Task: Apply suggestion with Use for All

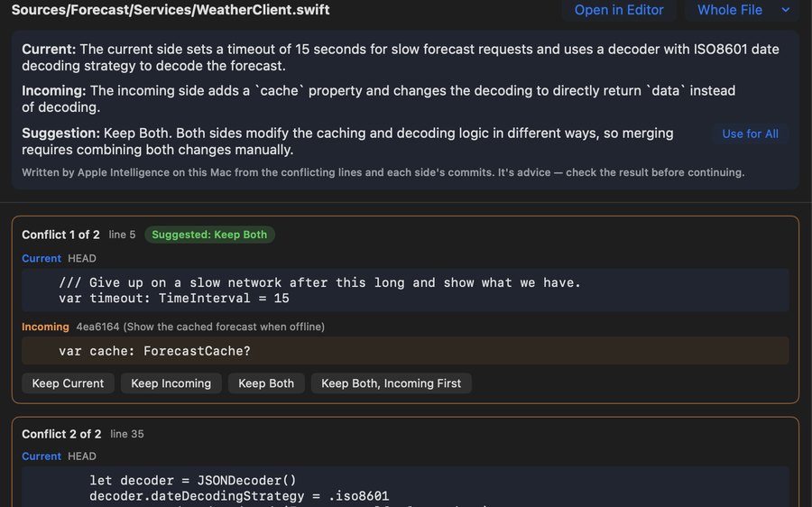Action: click(x=750, y=134)
